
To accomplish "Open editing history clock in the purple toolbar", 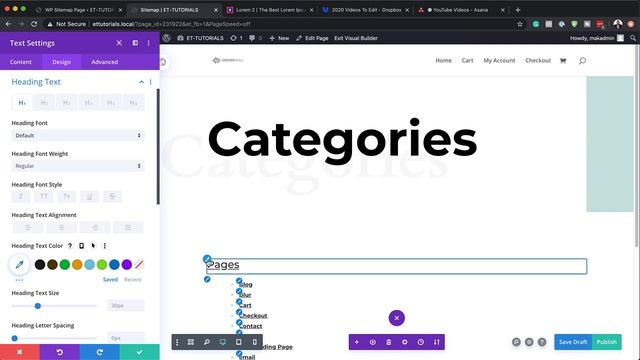I will click(x=420, y=342).
